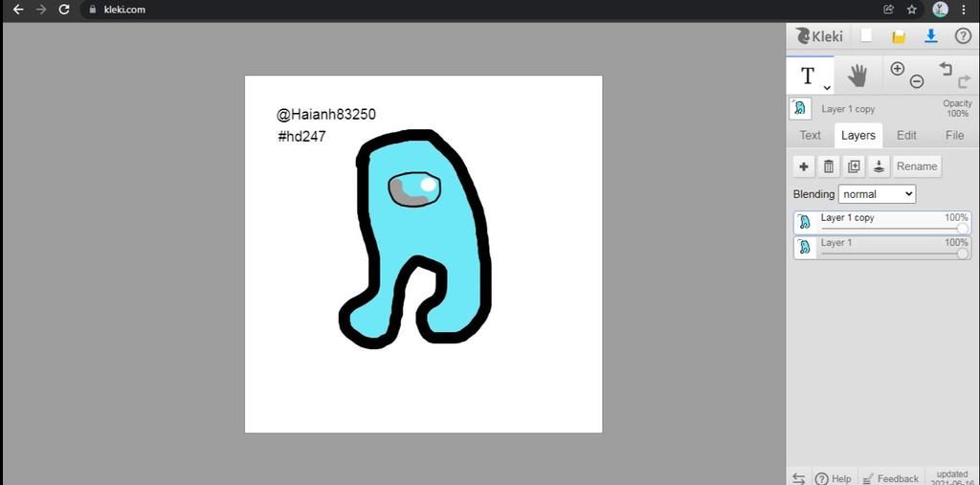Click the Layer 1 copy thumbnail in list

click(805, 223)
